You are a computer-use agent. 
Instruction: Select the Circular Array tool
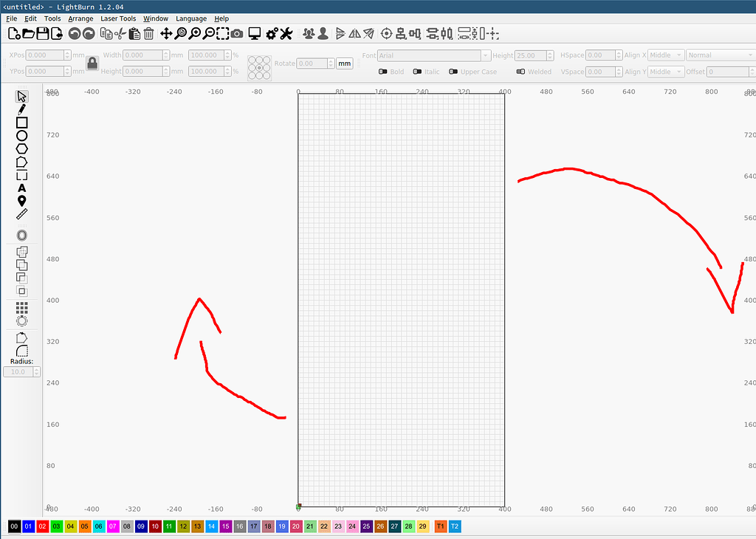pyautogui.click(x=21, y=320)
